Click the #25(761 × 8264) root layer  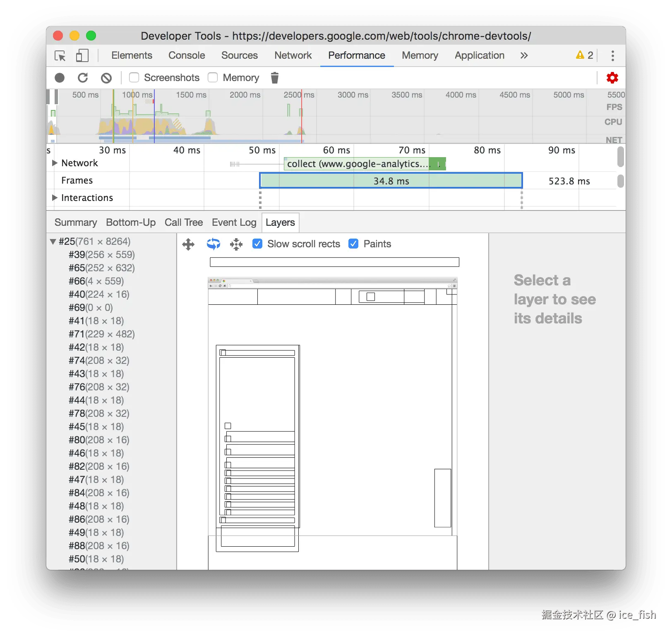tap(95, 241)
